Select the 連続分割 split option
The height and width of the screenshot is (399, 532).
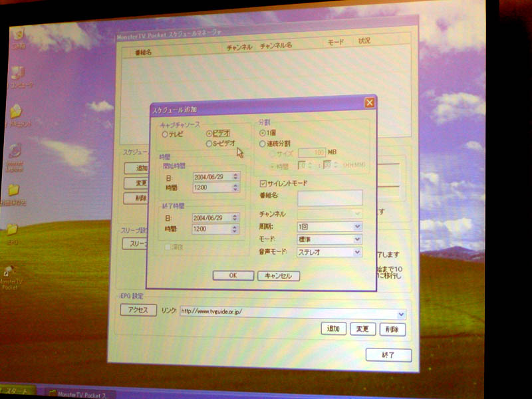264,142
